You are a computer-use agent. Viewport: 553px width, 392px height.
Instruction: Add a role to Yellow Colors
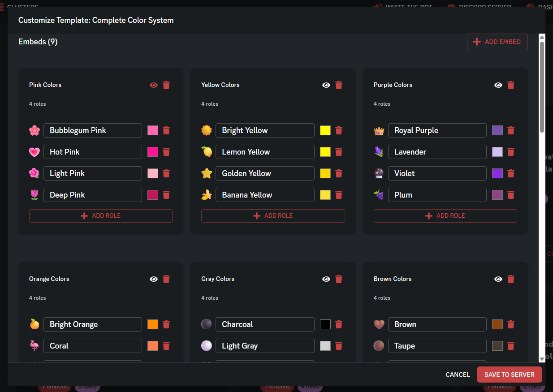pos(273,216)
